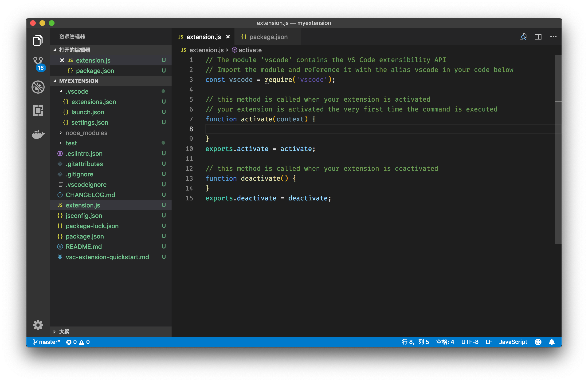Open notifications bell in status bar
Image resolution: width=588 pixels, height=382 pixels.
pos(552,342)
